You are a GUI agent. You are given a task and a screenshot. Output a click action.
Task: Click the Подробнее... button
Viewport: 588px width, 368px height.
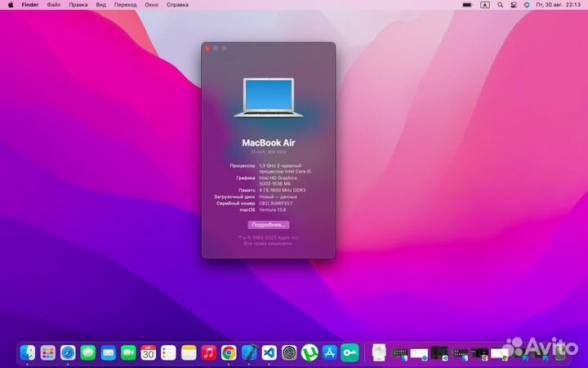tap(269, 225)
